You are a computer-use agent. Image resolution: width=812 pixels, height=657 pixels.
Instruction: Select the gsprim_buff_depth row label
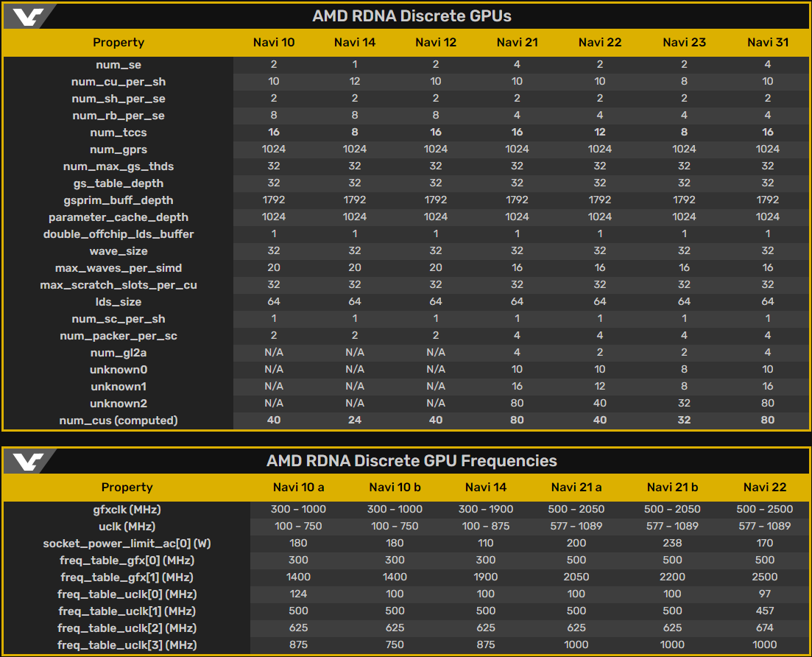point(118,200)
